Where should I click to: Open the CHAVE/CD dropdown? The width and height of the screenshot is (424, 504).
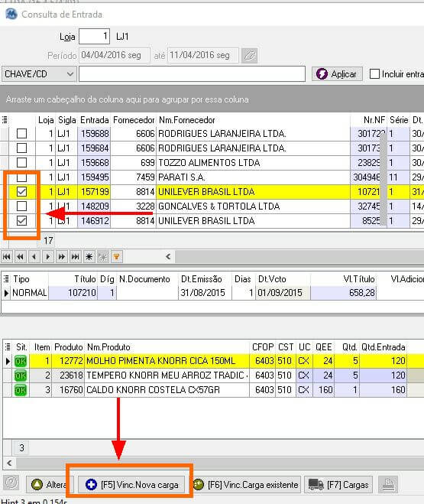[39, 74]
